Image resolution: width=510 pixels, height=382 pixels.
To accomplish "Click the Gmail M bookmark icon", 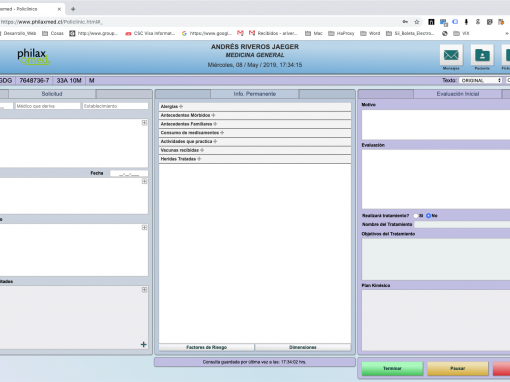I will [x=240, y=33].
